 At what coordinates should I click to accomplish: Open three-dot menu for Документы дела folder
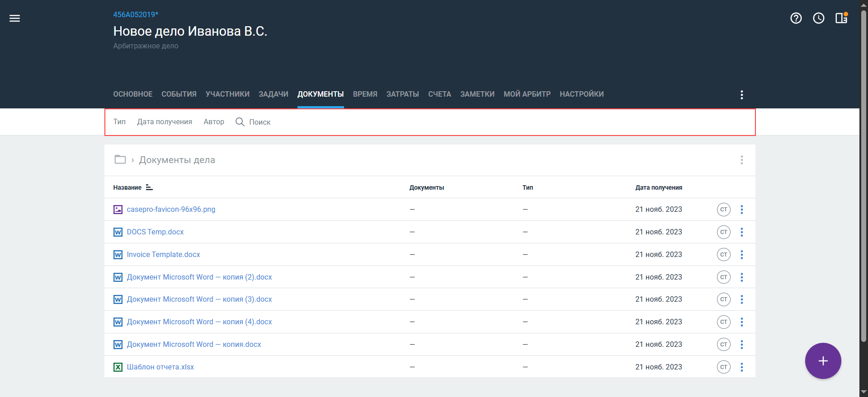(741, 160)
